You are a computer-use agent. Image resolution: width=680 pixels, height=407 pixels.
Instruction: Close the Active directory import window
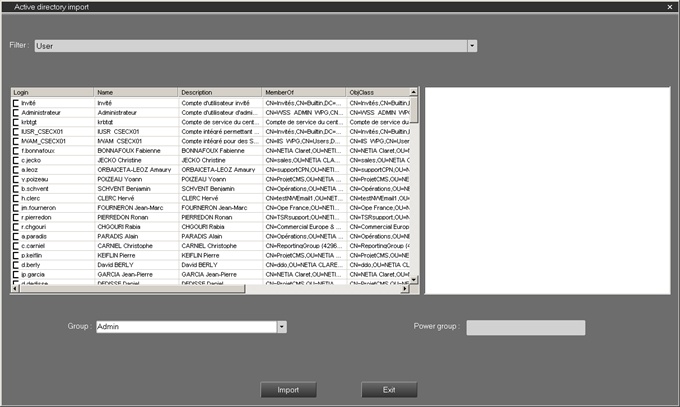click(x=670, y=6)
